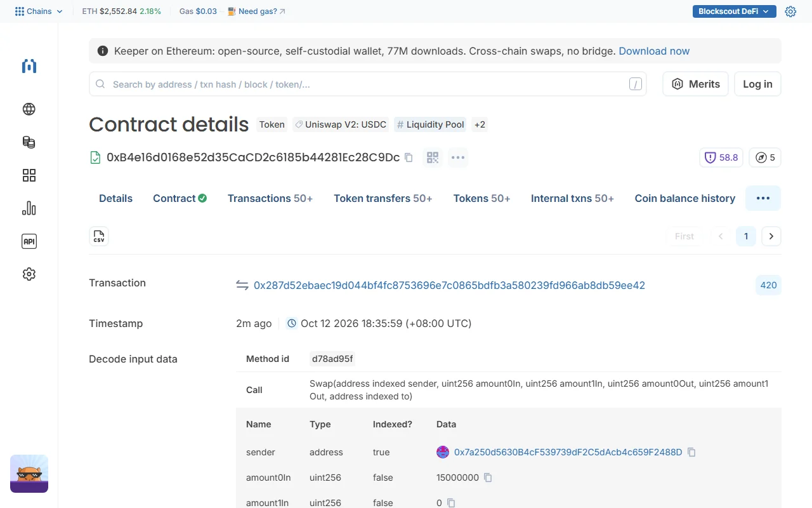Viewport: 812px width, 508px height.
Task: Open transaction hash 0x287d52e… link
Action: point(449,285)
